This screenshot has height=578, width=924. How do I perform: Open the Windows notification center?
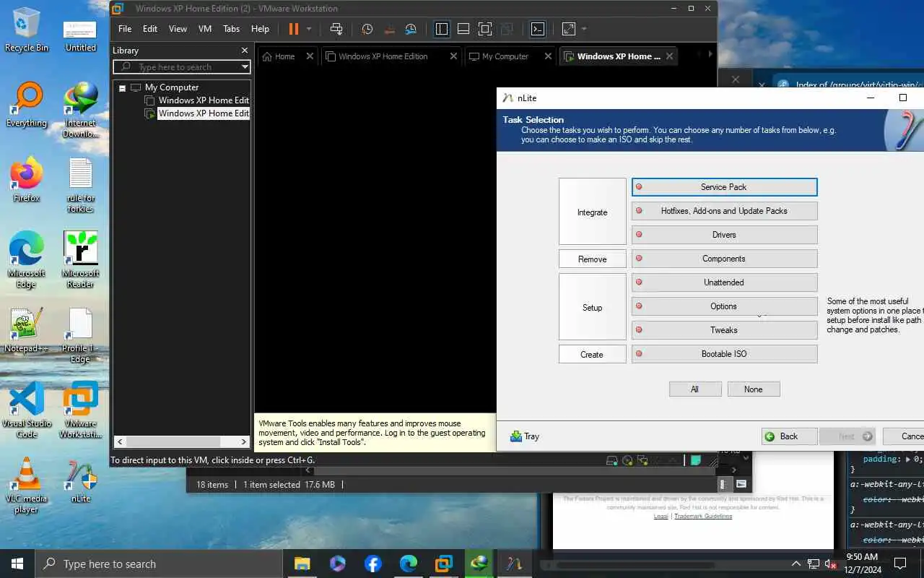pyautogui.click(x=900, y=564)
